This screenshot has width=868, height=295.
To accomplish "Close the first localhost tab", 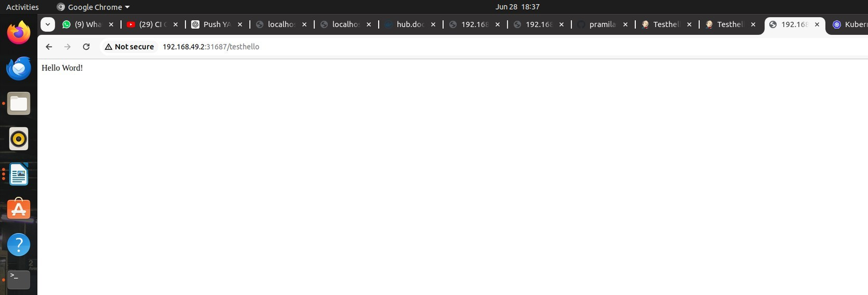I will coord(304,24).
